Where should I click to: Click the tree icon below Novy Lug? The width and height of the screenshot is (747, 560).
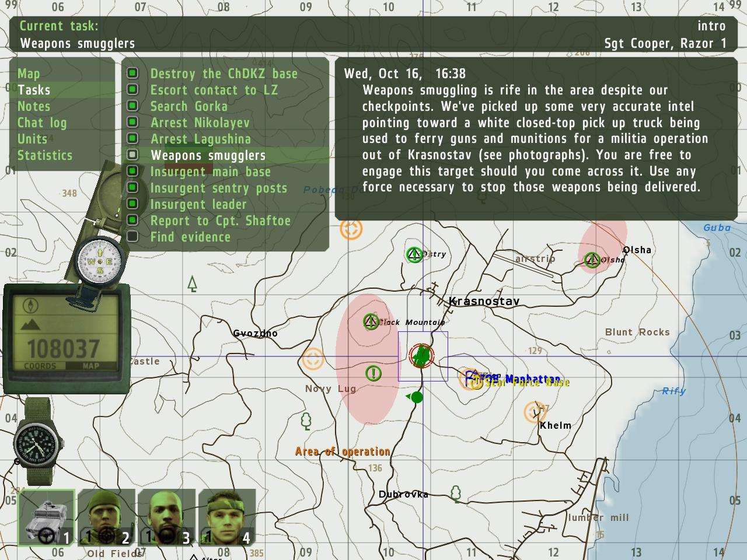306,421
